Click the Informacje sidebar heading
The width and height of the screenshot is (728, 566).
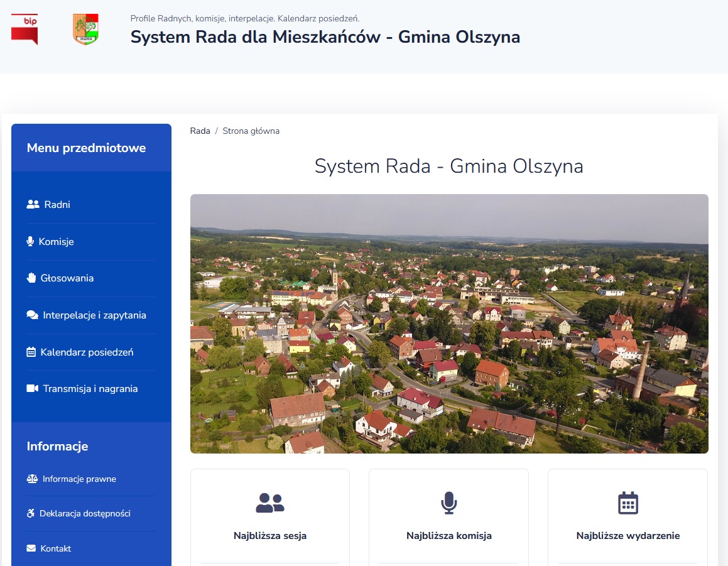(58, 446)
